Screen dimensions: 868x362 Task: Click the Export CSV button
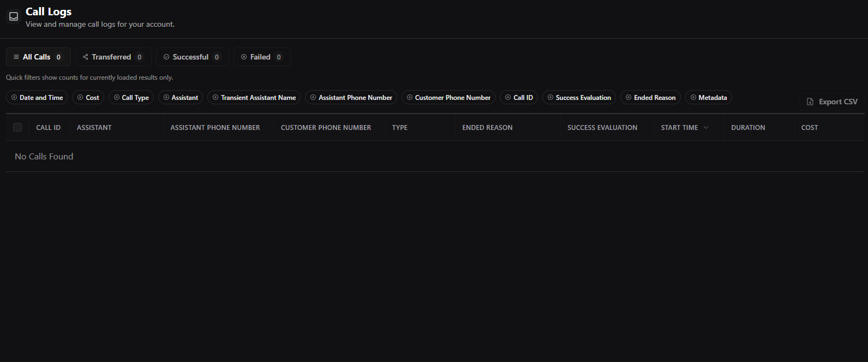(832, 102)
